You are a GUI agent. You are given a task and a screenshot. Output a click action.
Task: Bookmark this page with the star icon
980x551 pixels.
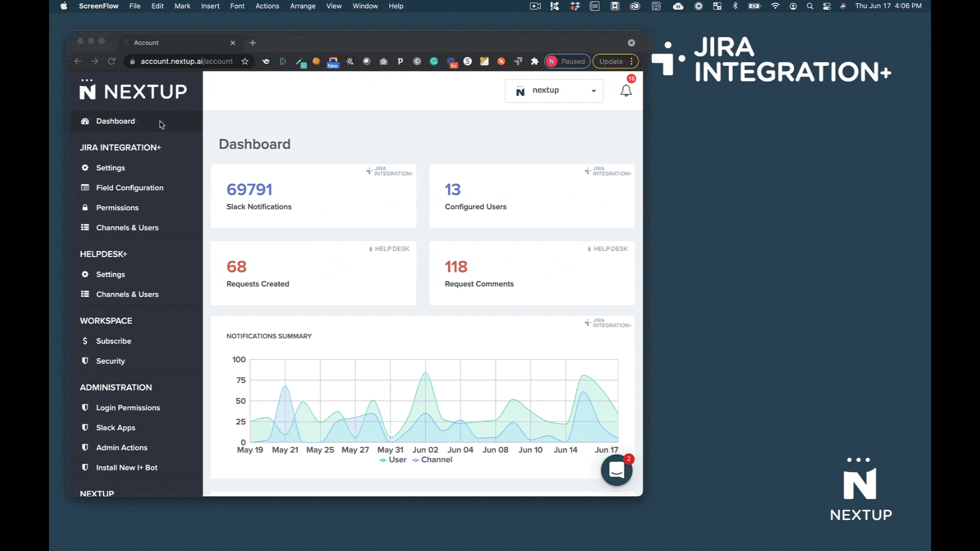[245, 61]
